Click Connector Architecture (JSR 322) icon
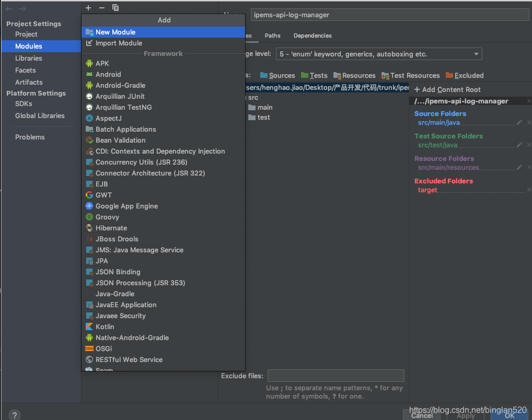Viewport: 532px width, 420px height. [x=89, y=173]
